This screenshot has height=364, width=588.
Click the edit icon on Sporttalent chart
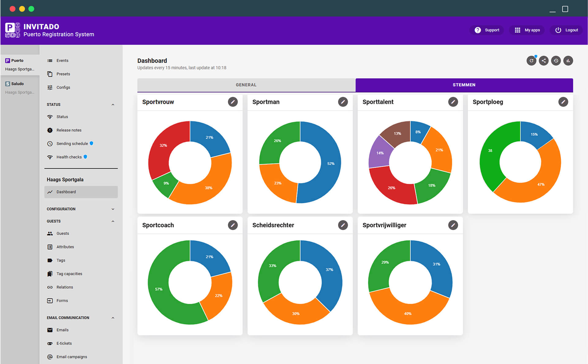pos(453,102)
